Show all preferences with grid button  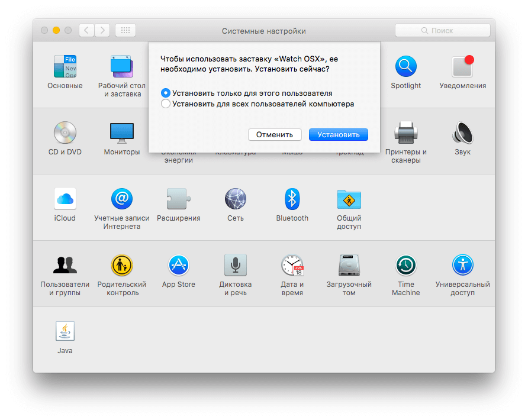(x=125, y=30)
